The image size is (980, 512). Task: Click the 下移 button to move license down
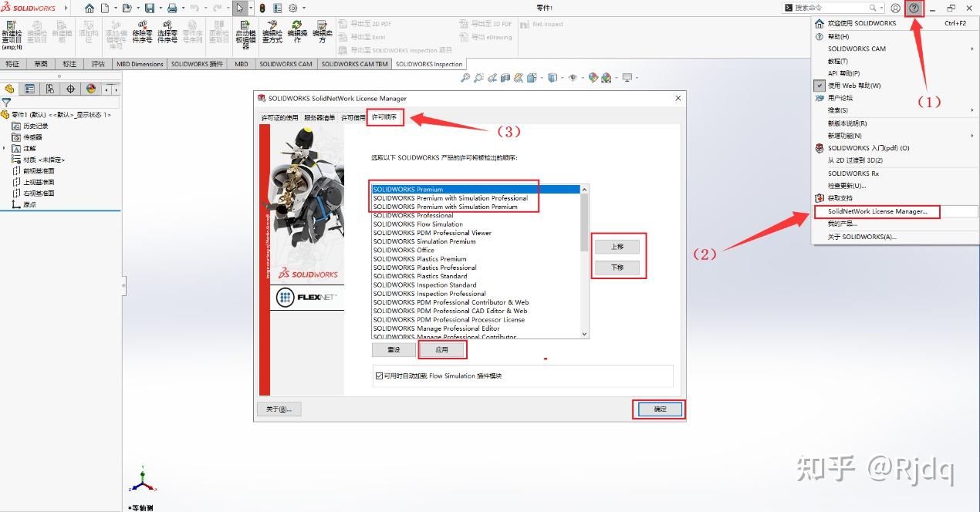[x=617, y=268]
